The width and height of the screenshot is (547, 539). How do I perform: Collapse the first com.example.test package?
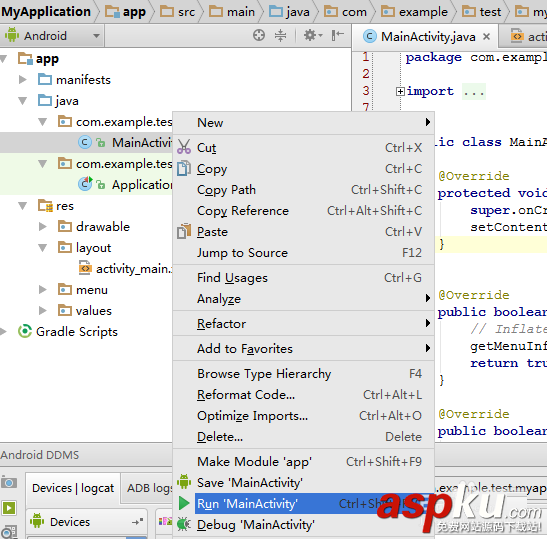[x=43, y=122]
